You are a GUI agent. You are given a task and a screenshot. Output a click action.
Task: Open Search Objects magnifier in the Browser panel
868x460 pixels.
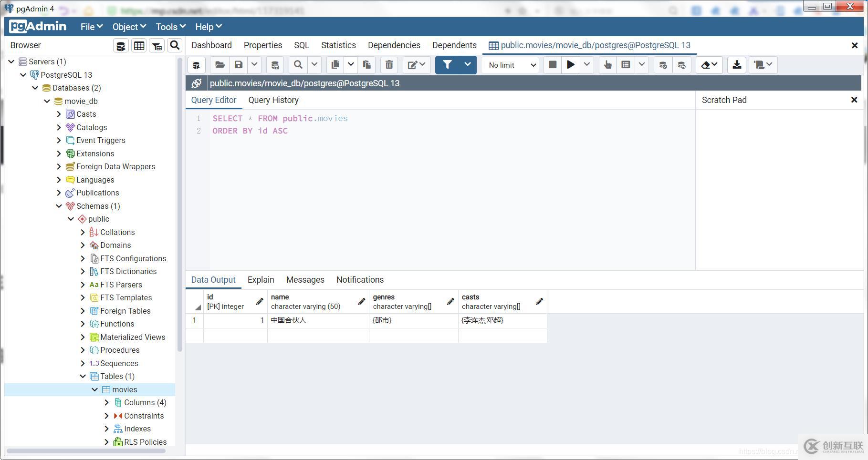pos(175,45)
